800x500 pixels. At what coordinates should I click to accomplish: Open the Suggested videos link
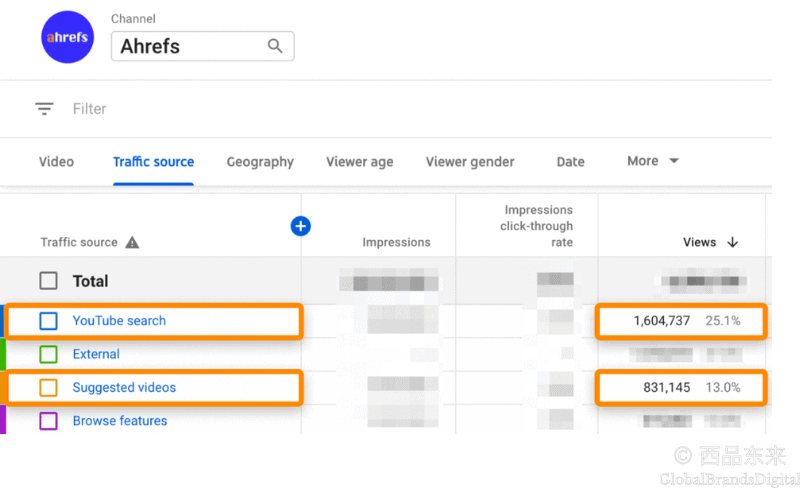coord(124,388)
